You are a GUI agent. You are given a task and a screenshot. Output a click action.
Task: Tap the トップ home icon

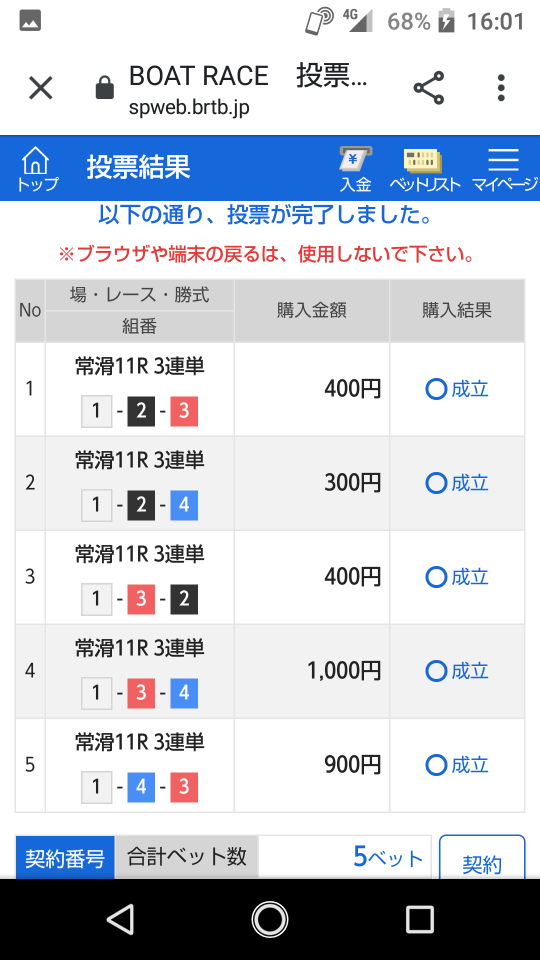pyautogui.click(x=36, y=169)
